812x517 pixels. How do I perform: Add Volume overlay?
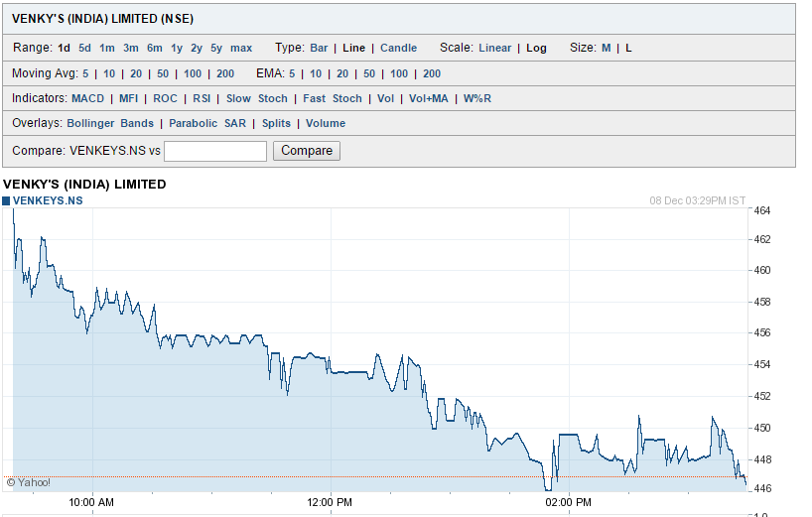pyautogui.click(x=326, y=124)
